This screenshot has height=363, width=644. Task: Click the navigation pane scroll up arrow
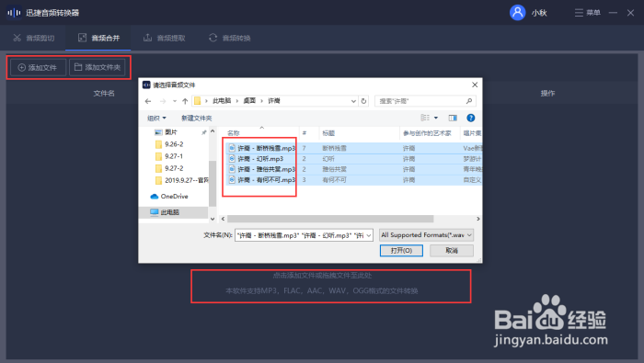tap(213, 131)
